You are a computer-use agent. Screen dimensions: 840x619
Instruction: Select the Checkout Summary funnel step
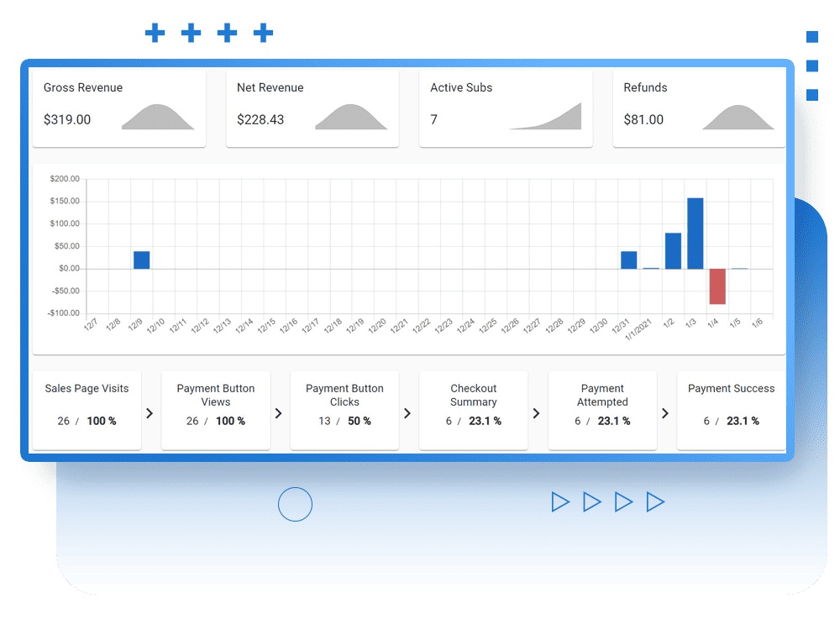point(474,410)
